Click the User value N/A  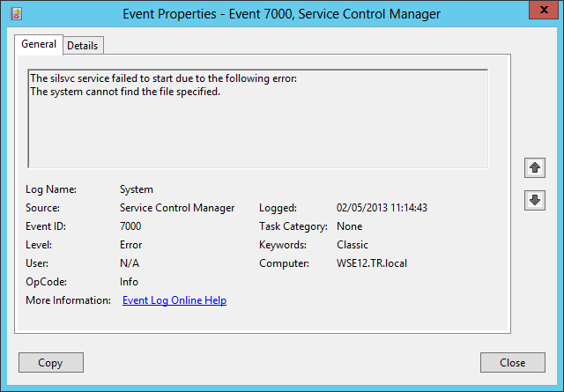[130, 263]
